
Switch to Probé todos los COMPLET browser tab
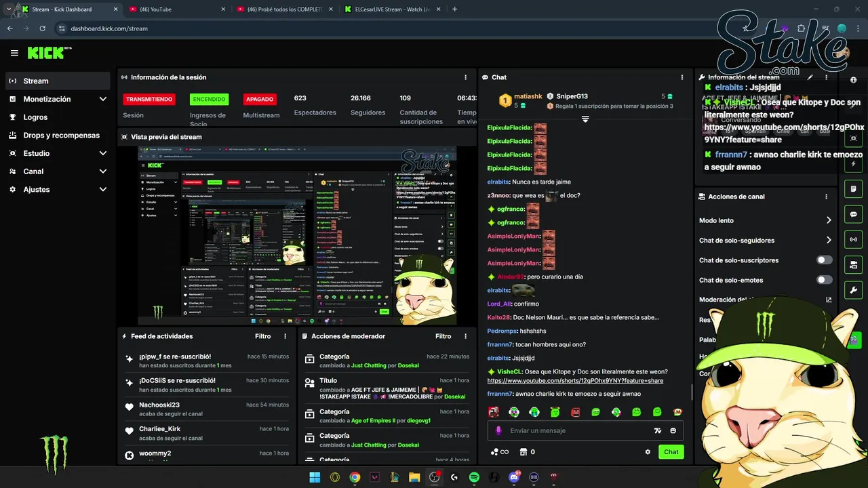pos(285,9)
